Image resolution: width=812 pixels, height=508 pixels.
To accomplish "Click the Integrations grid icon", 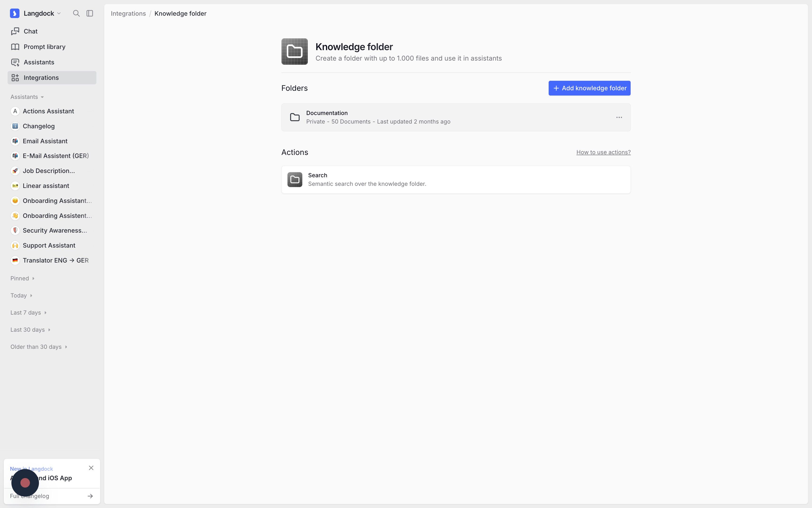I will (x=15, y=78).
